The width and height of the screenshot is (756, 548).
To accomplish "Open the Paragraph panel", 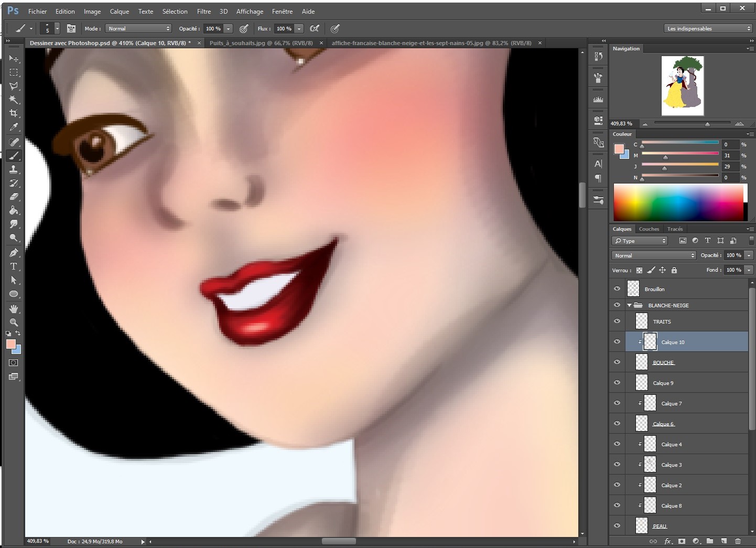I will (x=598, y=179).
